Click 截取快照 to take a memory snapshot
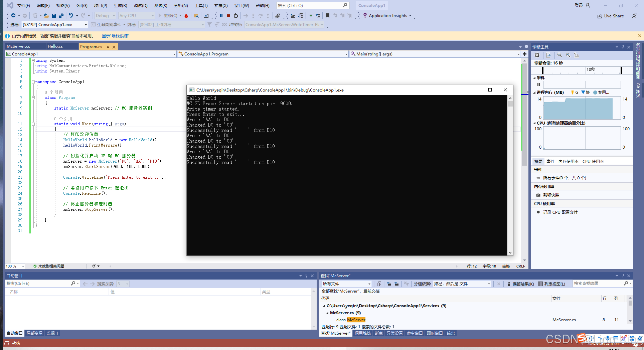Screen dimensions: 644x350 pyautogui.click(x=551, y=195)
